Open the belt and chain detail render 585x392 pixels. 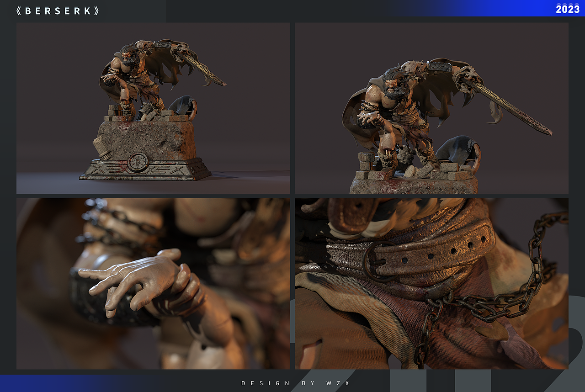431,284
